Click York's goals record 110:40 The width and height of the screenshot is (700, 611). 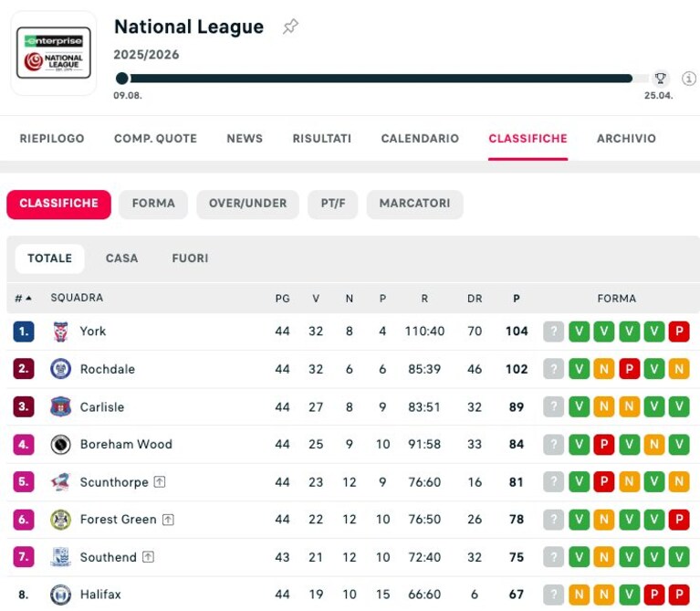click(x=424, y=332)
